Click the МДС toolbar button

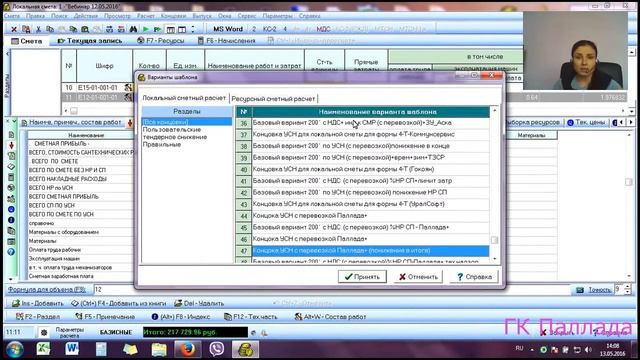click(324, 29)
